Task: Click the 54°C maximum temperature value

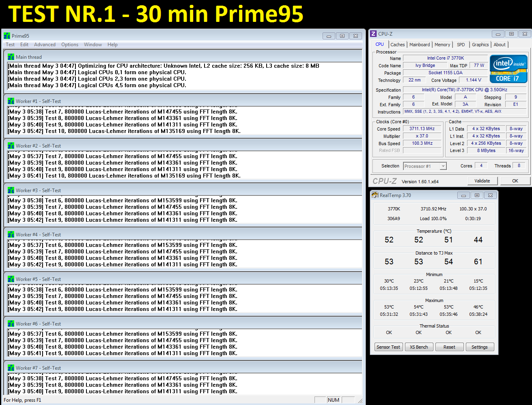Action: tap(419, 307)
